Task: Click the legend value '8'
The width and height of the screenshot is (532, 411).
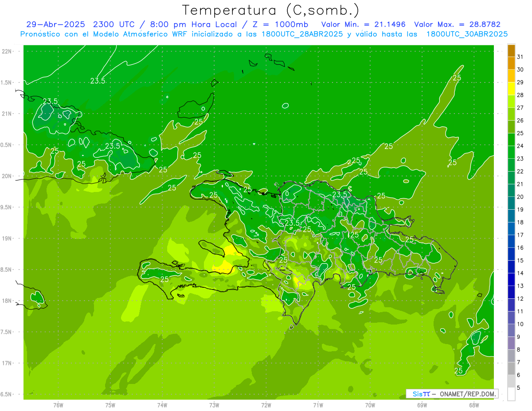Action: tap(519, 350)
